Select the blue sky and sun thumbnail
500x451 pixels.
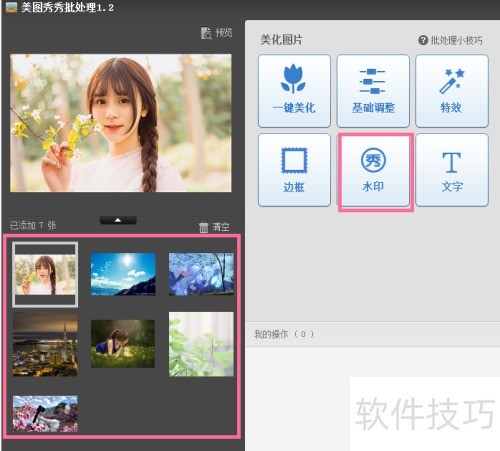pyautogui.click(x=123, y=274)
